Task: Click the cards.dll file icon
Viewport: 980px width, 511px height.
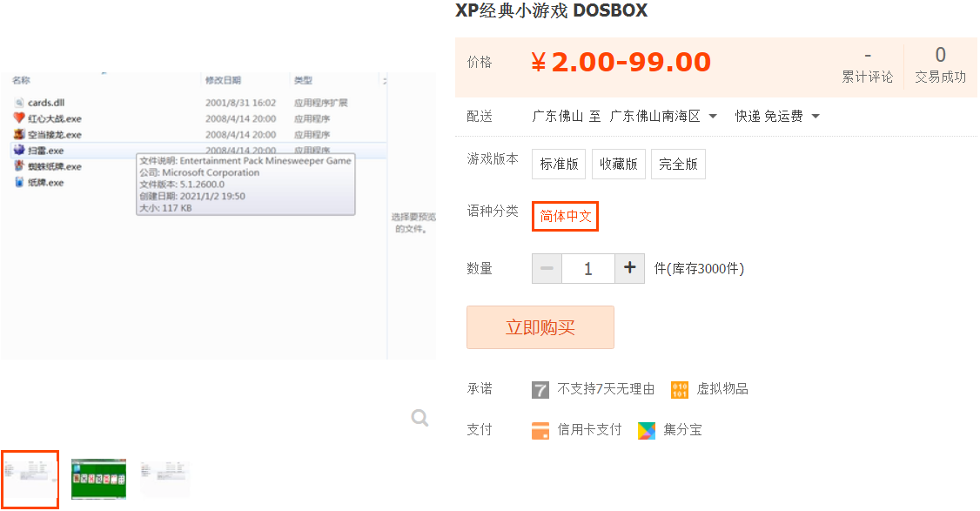Action: tap(19, 103)
